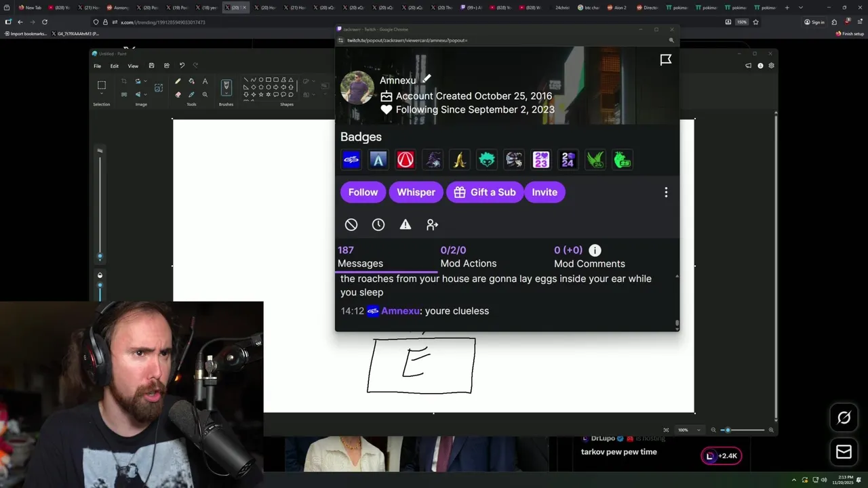The width and height of the screenshot is (868, 488).
Task: Click the add moderator person icon
Action: click(432, 224)
